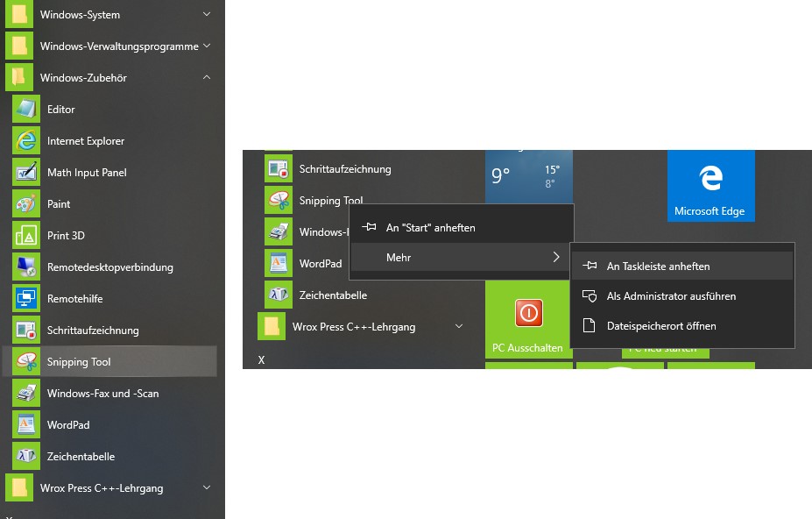Launch Internet Explorer from its icon
Image resolution: width=812 pixels, height=519 pixels.
tap(26, 141)
